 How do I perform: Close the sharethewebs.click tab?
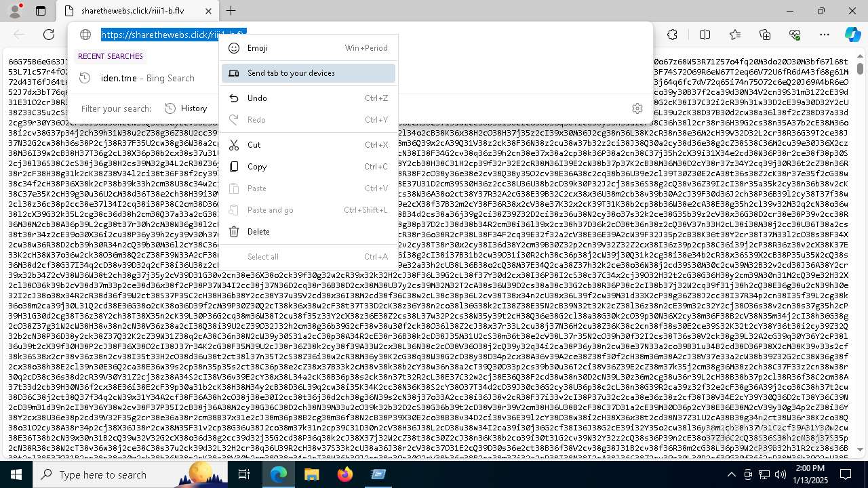pos(208,11)
